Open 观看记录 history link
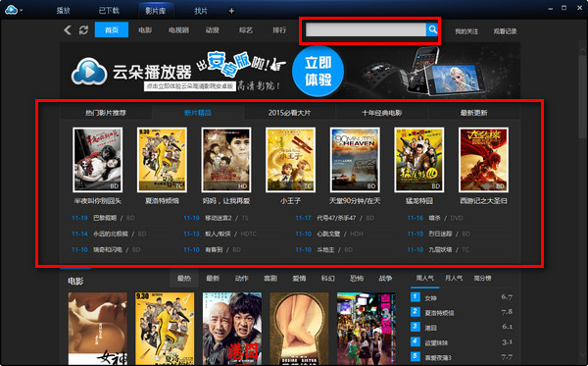The image size is (588, 366). pos(505,31)
